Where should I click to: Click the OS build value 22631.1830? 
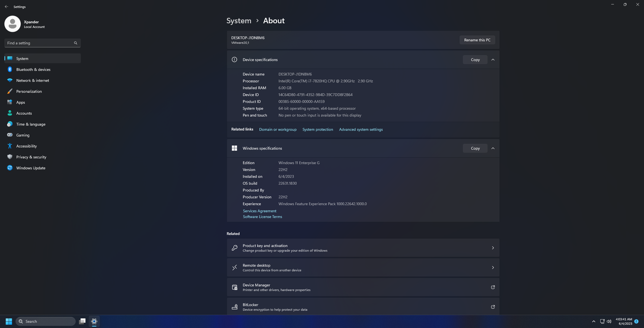pos(287,183)
